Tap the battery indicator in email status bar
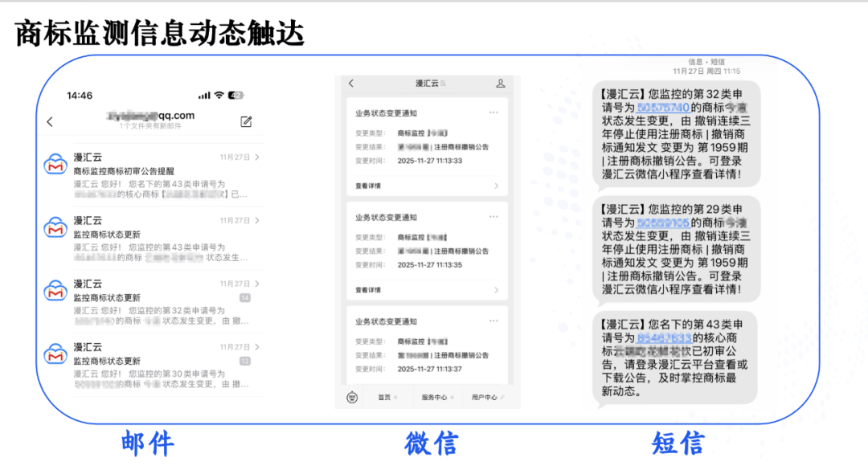This screenshot has height=474, width=868. [x=235, y=95]
